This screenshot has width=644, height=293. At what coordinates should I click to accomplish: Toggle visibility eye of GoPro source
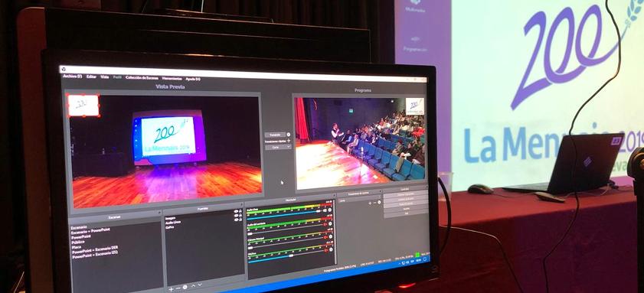pos(236,220)
